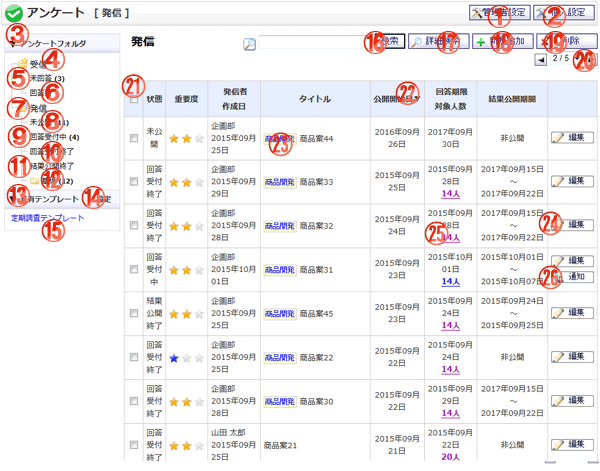Open the 定期調査テンプレート link

(47, 217)
